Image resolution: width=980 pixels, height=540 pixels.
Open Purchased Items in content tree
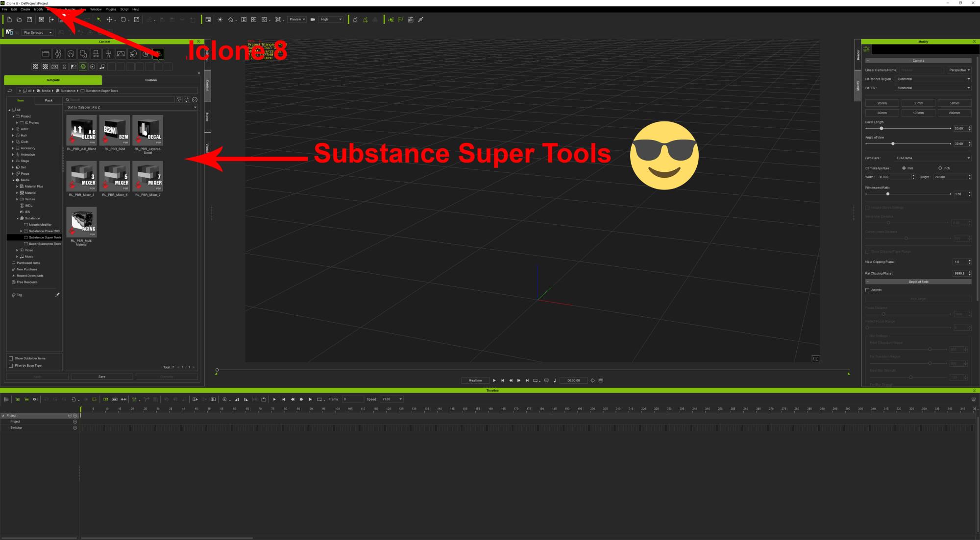(28, 263)
